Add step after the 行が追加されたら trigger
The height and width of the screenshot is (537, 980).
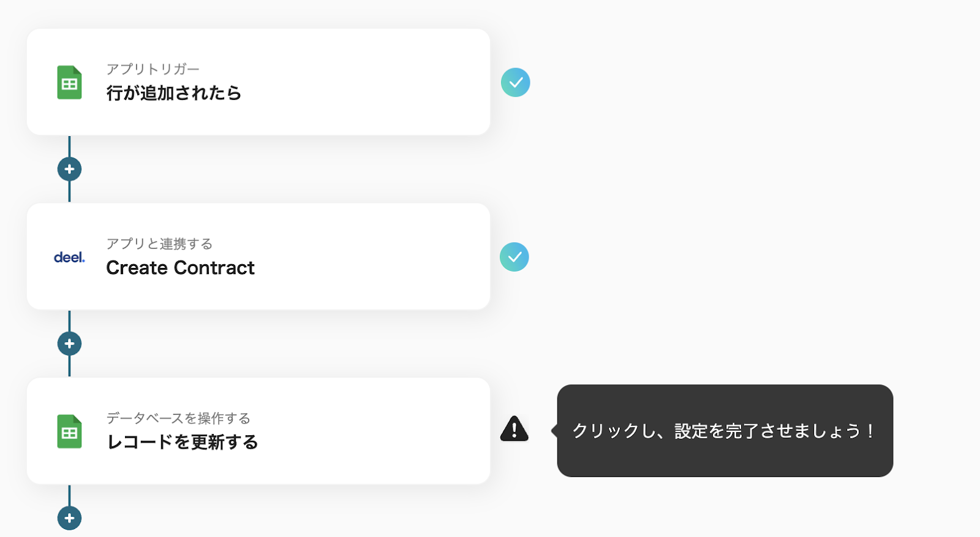pos(69,169)
